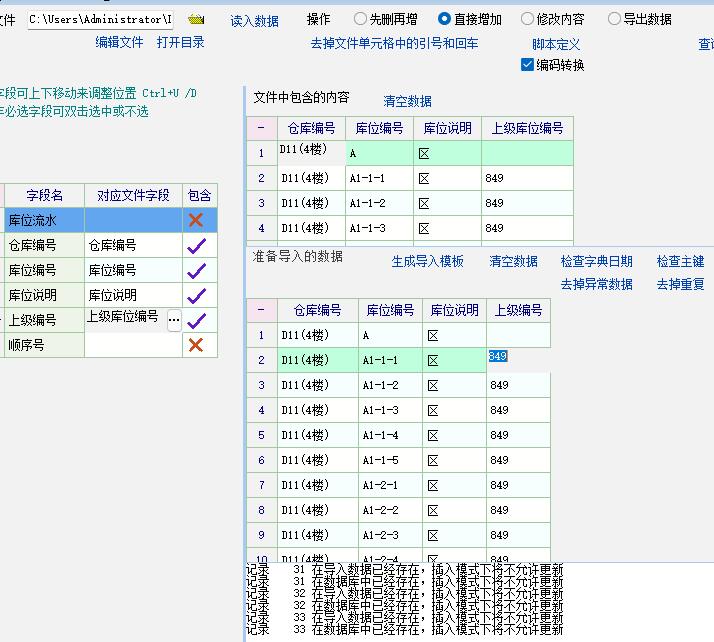Open the ellipsis picker beside 上级库位编号
Screen dimensions: 714x642
(174, 321)
